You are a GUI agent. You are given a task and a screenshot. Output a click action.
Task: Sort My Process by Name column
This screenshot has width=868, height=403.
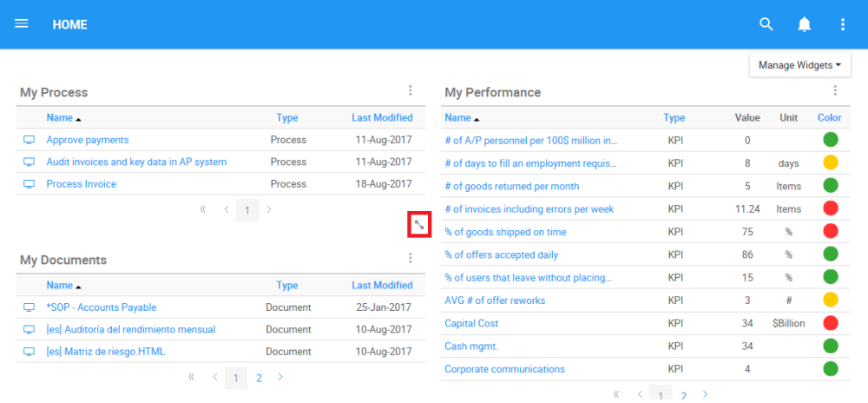pos(60,118)
